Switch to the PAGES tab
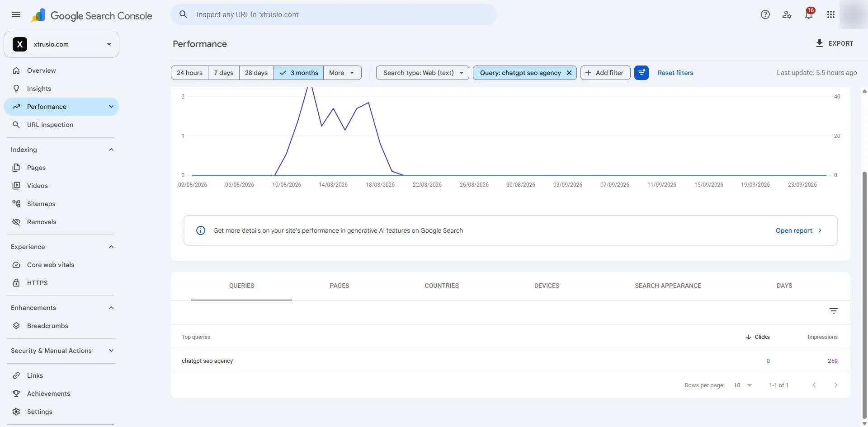 click(340, 286)
